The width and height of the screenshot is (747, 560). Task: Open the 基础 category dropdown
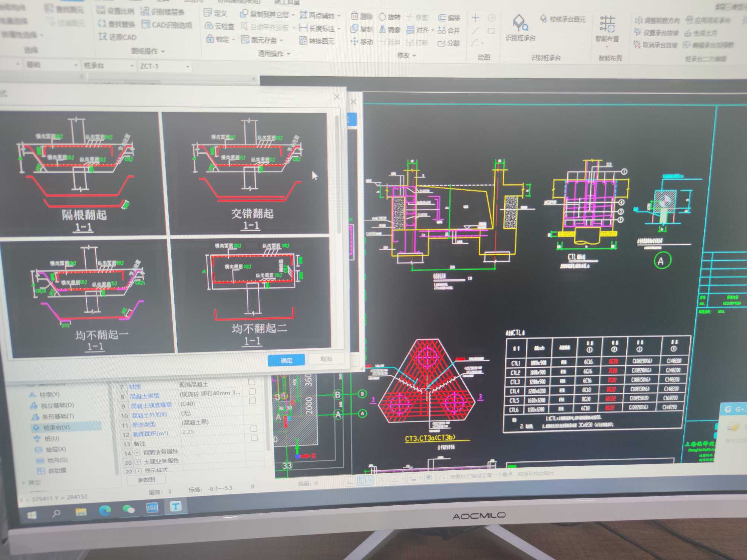[x=76, y=65]
